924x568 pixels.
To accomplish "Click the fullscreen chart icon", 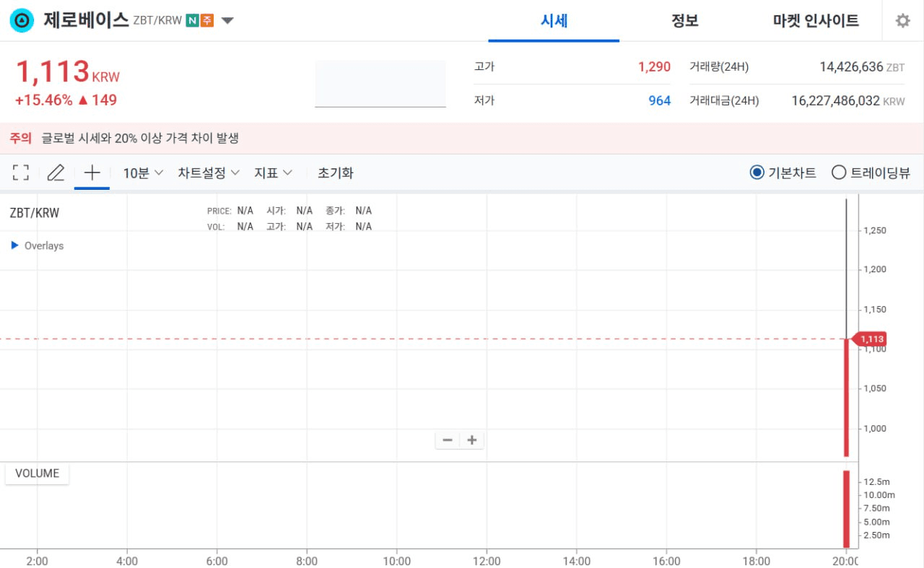I will [21, 172].
